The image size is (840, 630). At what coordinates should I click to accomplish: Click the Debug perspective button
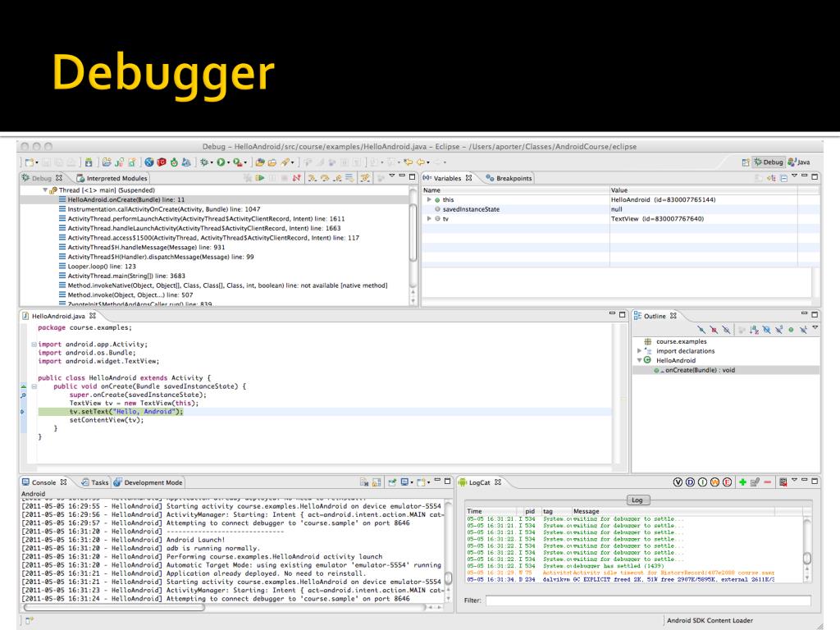pos(768,162)
